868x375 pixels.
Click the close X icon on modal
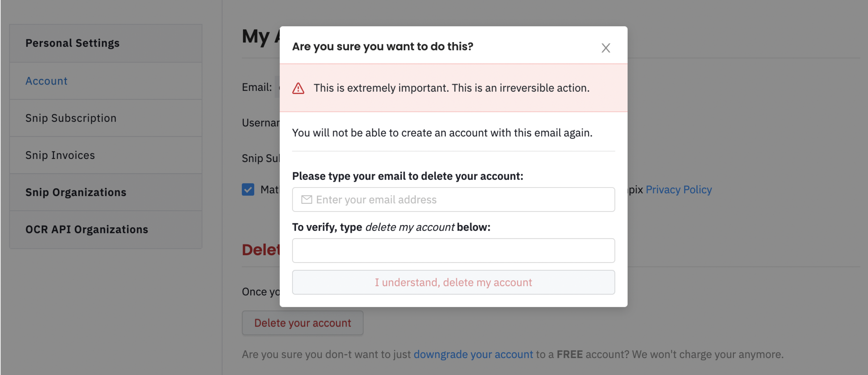(606, 48)
